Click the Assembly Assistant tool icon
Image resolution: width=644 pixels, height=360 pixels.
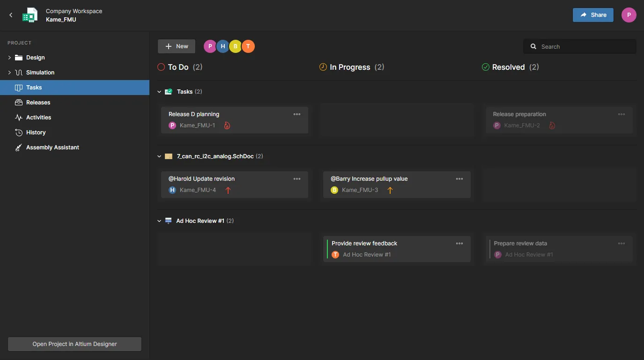point(19,147)
